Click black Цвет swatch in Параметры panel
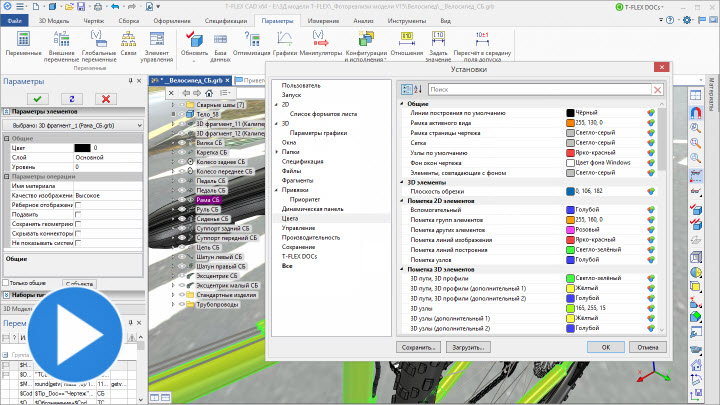Image resolution: width=720 pixels, height=405 pixels. coord(82,148)
